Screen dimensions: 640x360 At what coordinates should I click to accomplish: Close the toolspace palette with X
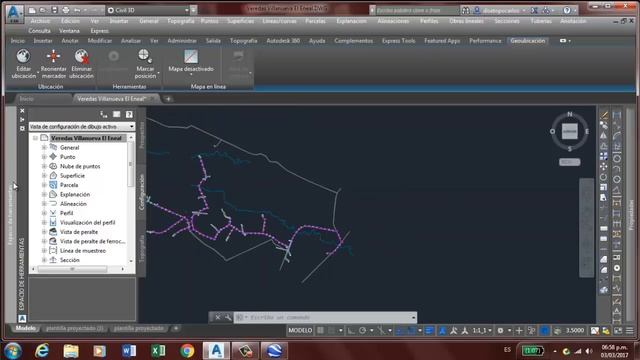22,111
